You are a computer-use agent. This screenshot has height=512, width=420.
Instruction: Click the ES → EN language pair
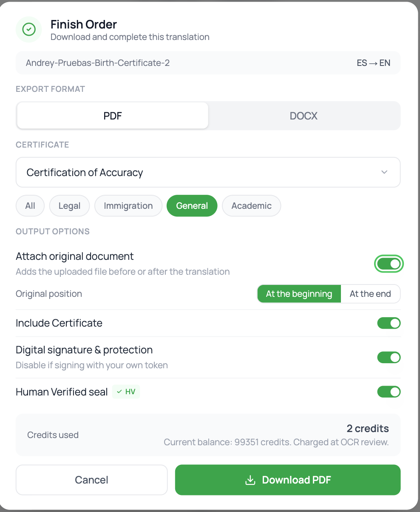coord(374,63)
